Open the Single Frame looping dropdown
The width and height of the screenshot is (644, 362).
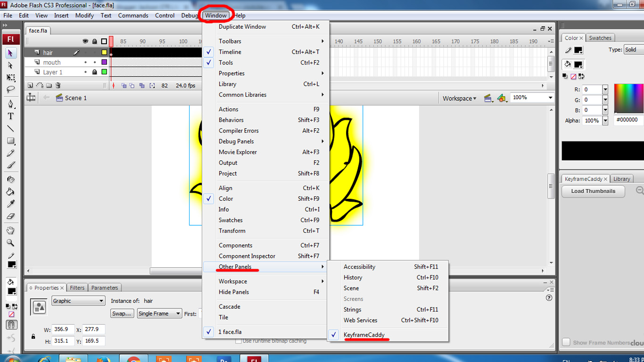[x=159, y=313]
